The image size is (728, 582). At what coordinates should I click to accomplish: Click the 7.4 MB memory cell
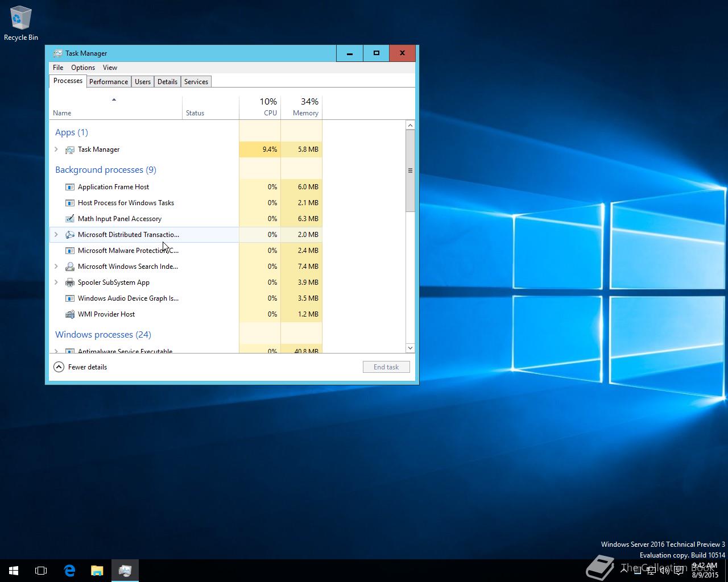click(301, 267)
